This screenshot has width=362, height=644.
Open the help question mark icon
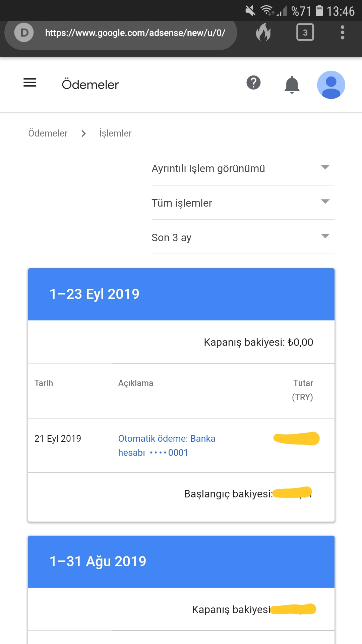pos(253,83)
